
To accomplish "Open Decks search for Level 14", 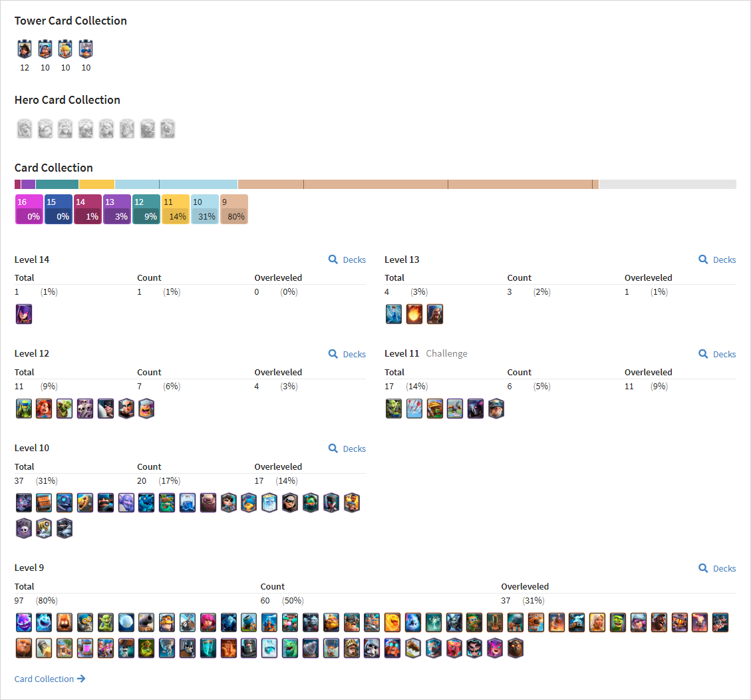I will (347, 260).
